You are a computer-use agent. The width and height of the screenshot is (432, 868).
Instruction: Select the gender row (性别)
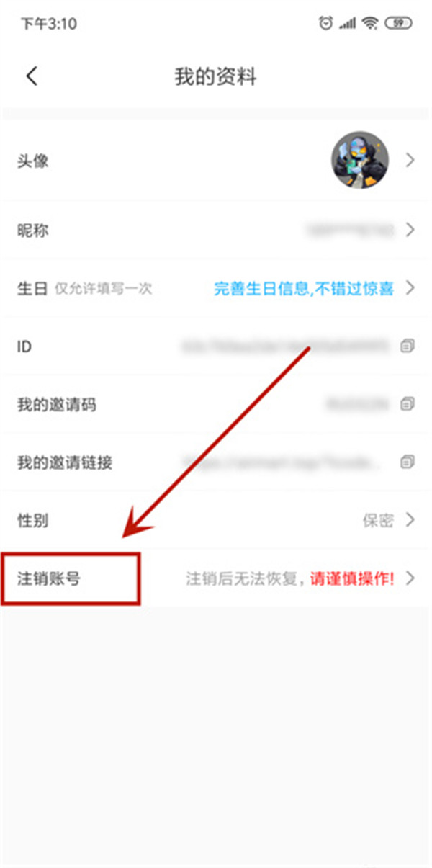[x=216, y=519]
